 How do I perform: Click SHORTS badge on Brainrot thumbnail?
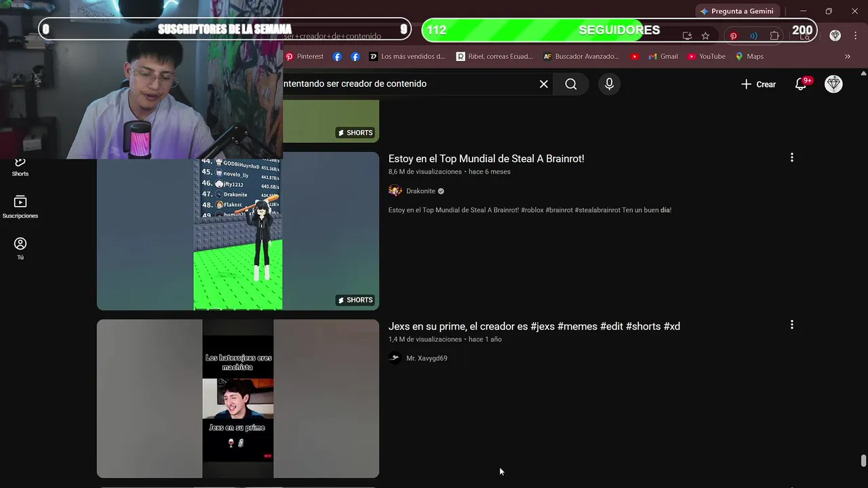355,300
